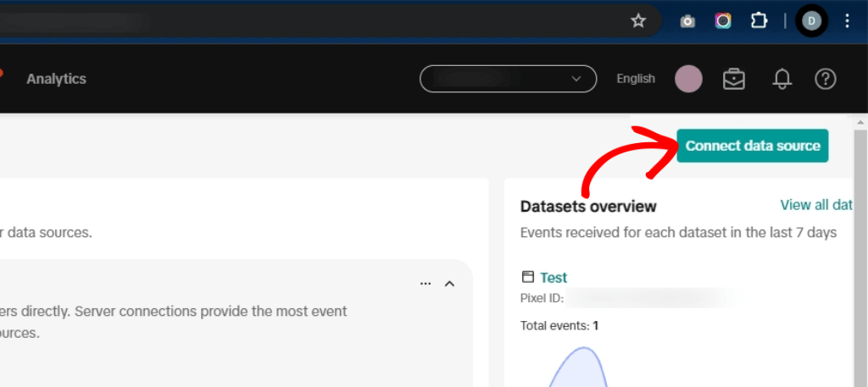
Task: Select the Pixel ID label
Action: coord(542,299)
